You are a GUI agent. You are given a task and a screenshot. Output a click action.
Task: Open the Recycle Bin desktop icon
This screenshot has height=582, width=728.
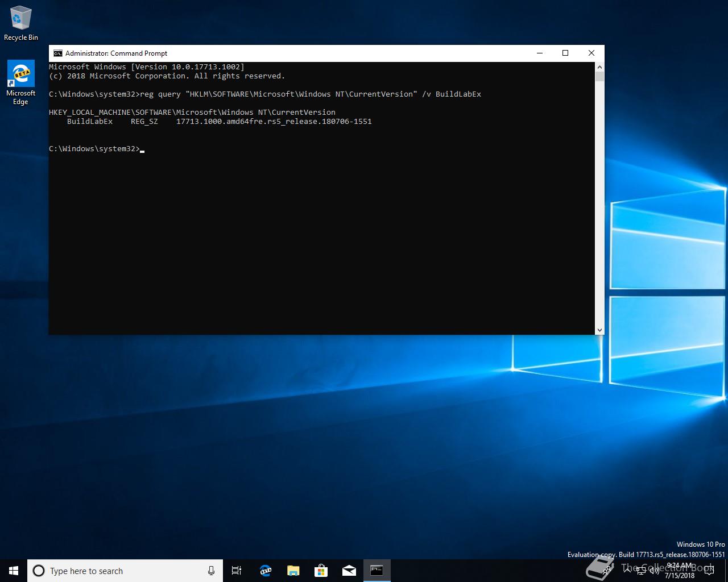click(x=21, y=24)
